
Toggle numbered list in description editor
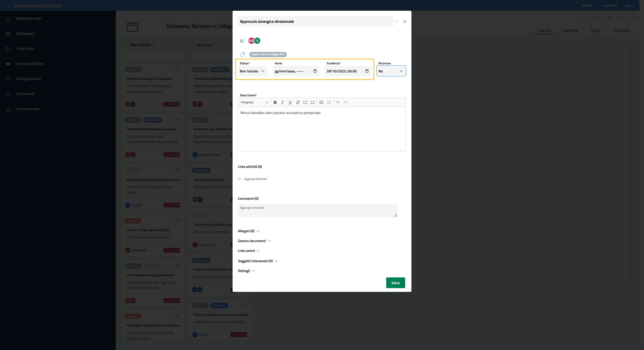313,102
